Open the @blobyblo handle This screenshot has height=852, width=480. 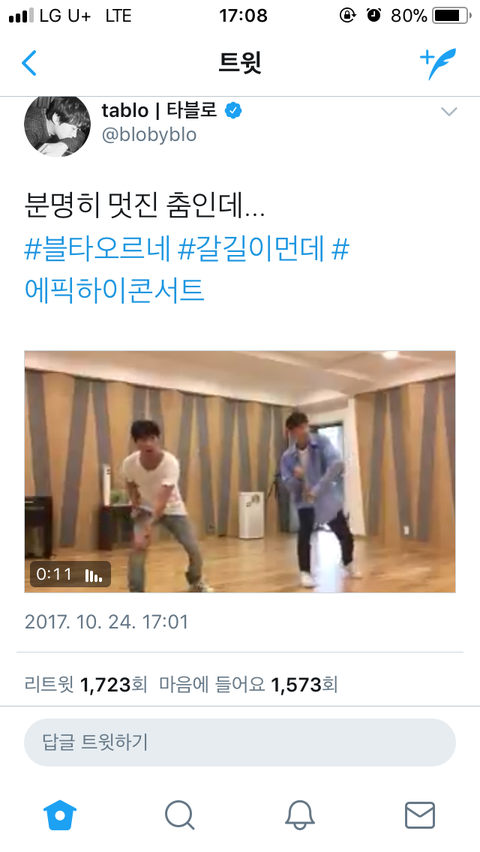149,135
